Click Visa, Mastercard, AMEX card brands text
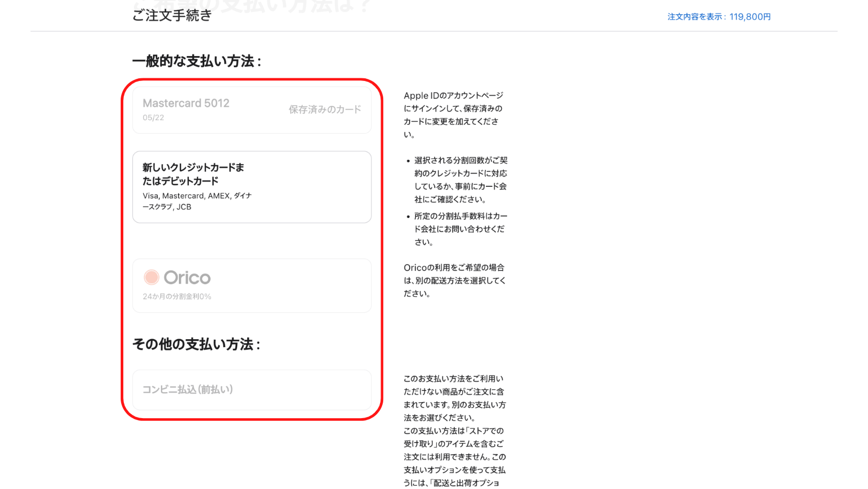The width and height of the screenshot is (868, 489). 197,201
